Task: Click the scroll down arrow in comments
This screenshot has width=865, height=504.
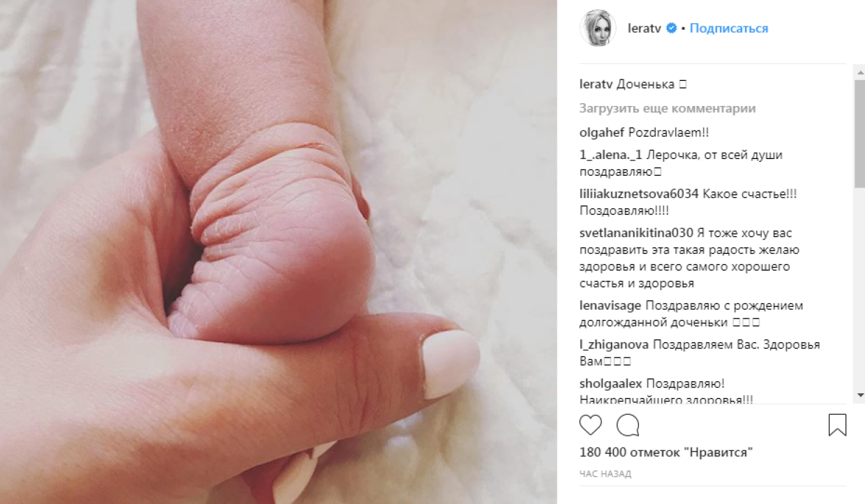Action: [859, 395]
